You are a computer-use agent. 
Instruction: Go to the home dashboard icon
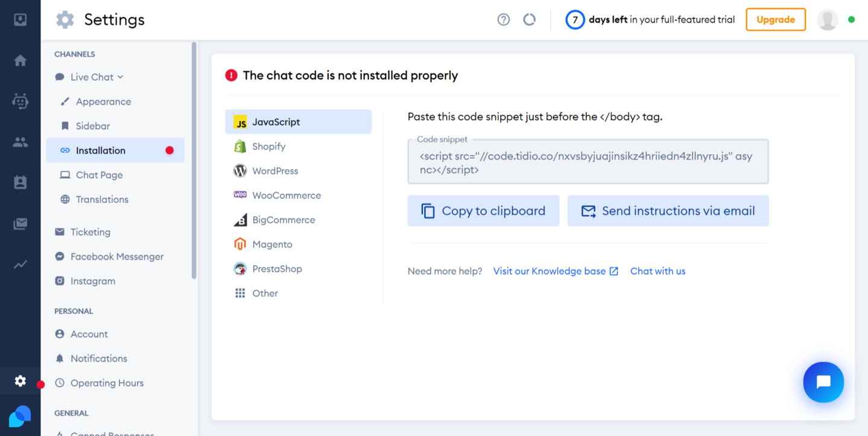[20, 60]
